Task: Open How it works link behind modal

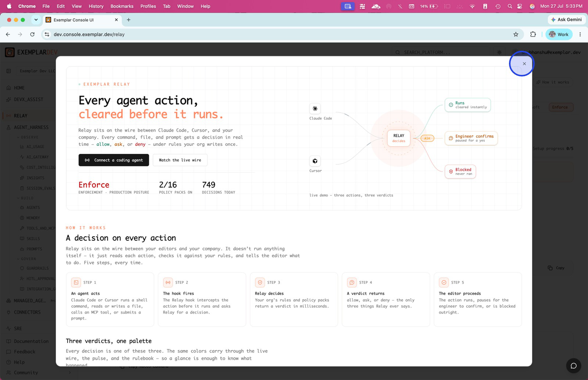Action: [553, 82]
